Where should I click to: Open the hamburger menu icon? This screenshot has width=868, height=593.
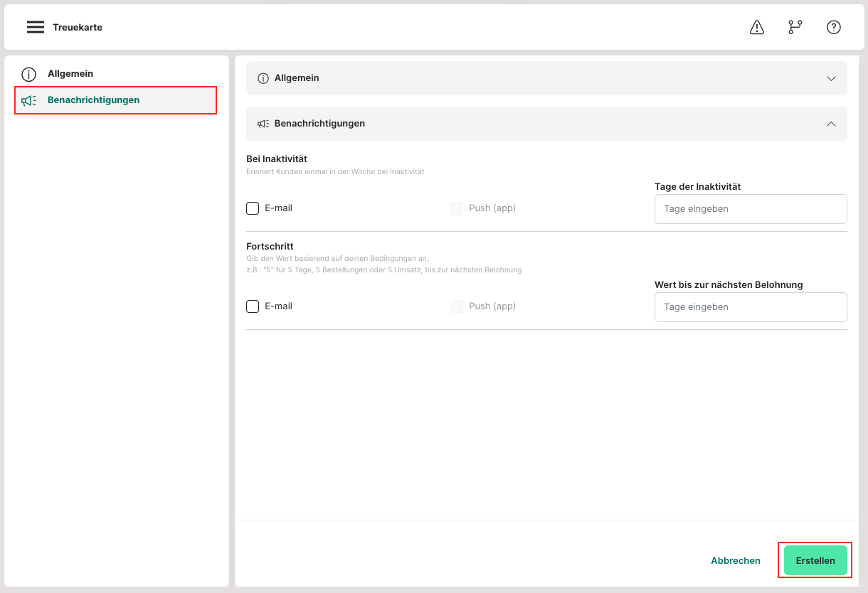tap(36, 27)
